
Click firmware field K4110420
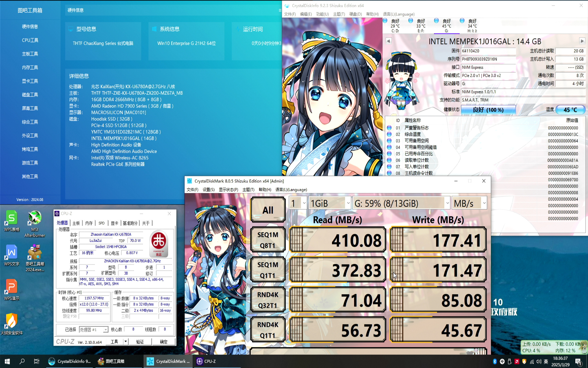pos(488,51)
